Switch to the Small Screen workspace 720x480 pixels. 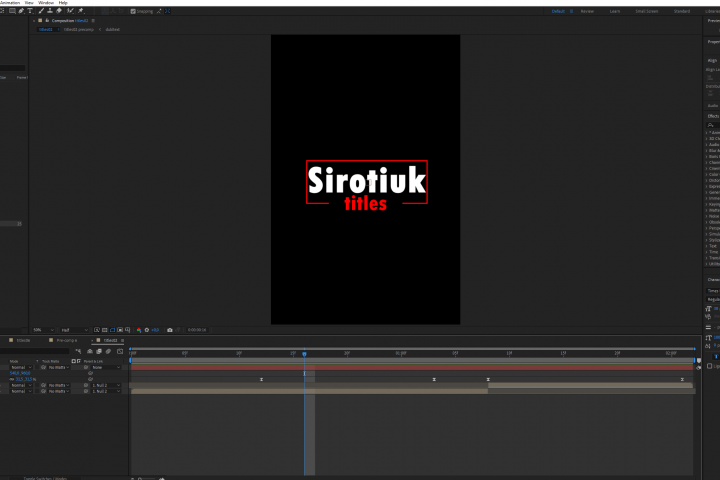click(647, 11)
